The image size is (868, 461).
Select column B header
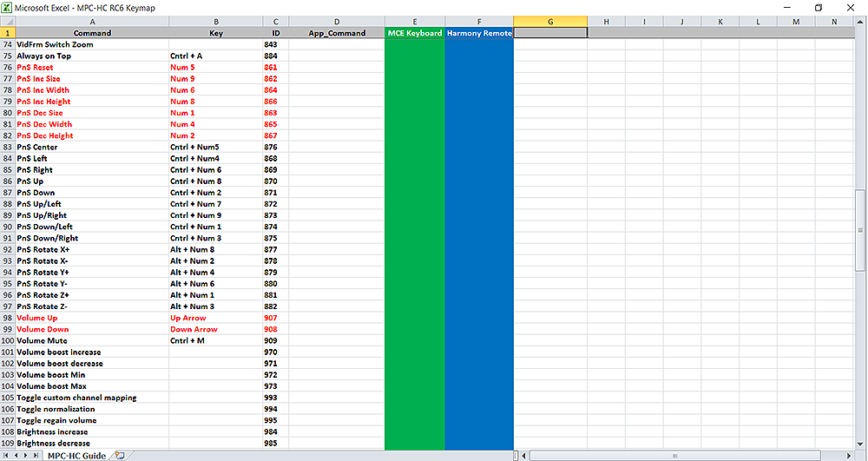point(216,22)
